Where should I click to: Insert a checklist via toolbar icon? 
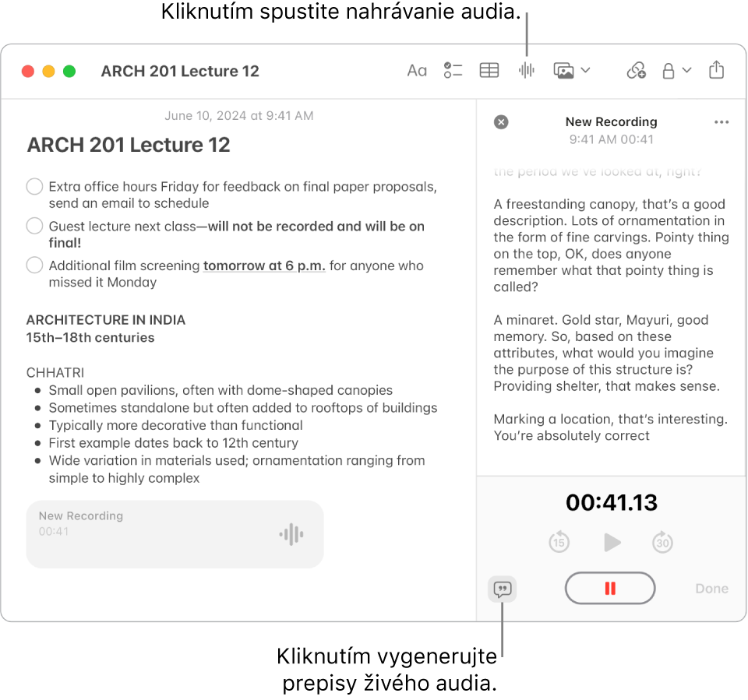click(x=453, y=70)
